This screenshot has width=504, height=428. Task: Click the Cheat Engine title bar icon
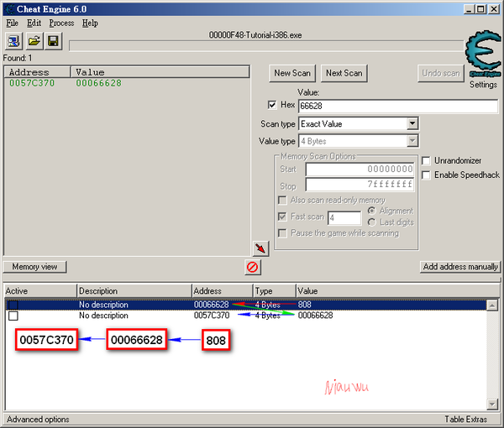click(9, 9)
